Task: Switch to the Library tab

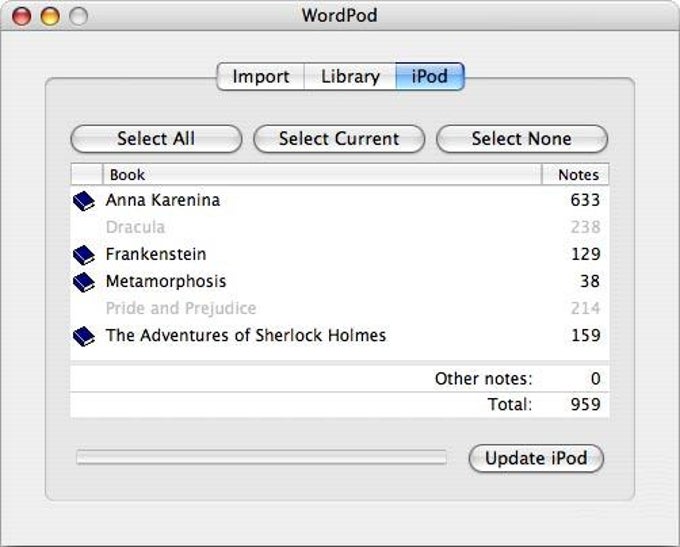Action: pos(350,77)
